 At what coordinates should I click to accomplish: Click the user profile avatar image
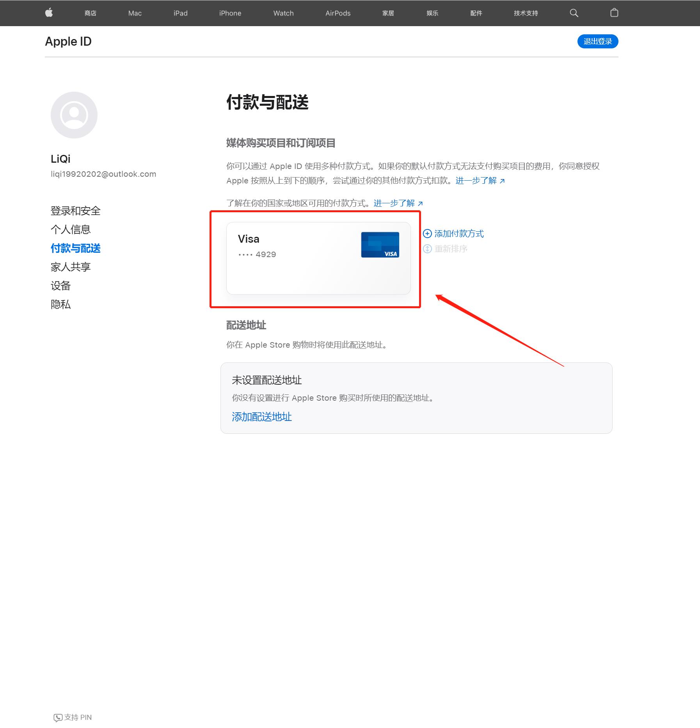74,114
